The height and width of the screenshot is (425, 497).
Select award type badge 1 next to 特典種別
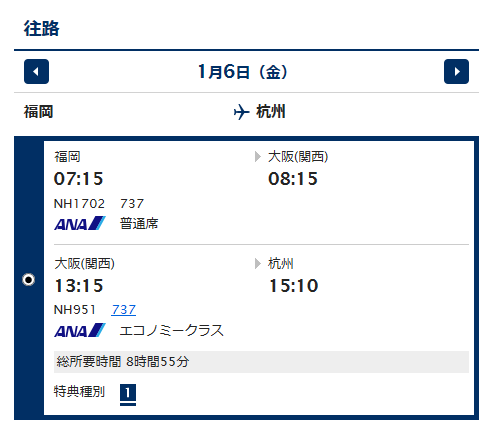click(x=128, y=395)
